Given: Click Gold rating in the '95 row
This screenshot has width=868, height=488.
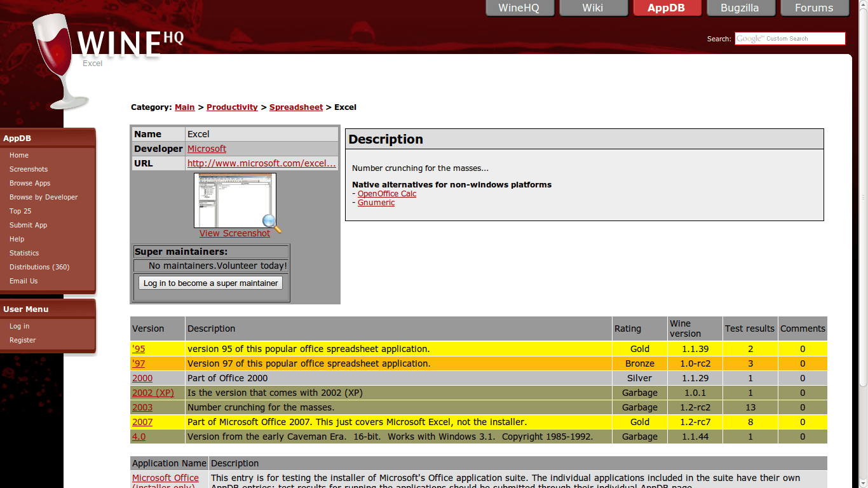Looking at the screenshot, I should click(640, 349).
